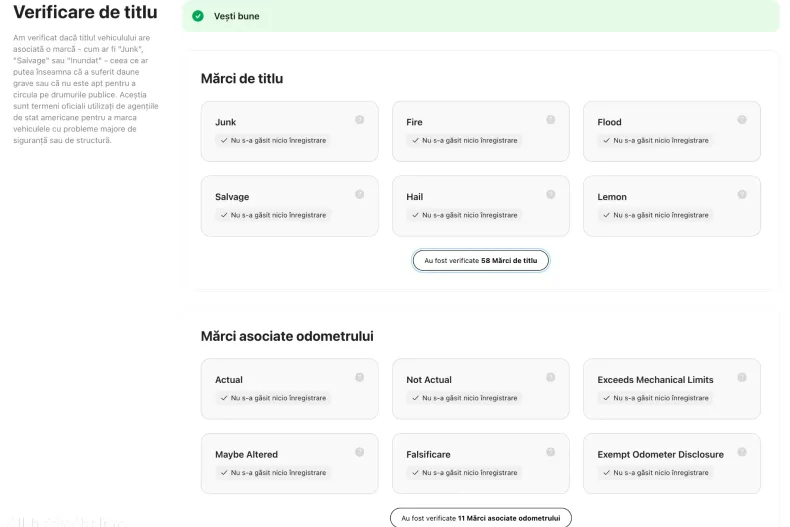Viewport: 790px width, 527px height.
Task: Click Exceeds Mechanical Limits help icon
Action: pos(742,377)
